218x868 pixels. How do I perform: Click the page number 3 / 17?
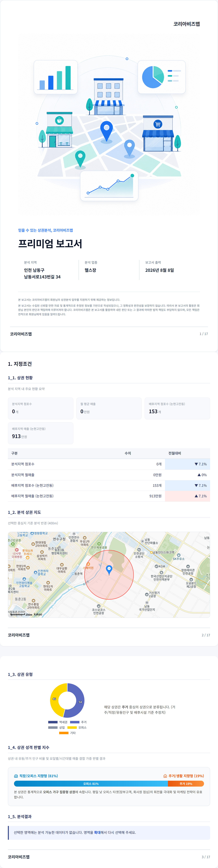[206, 857]
